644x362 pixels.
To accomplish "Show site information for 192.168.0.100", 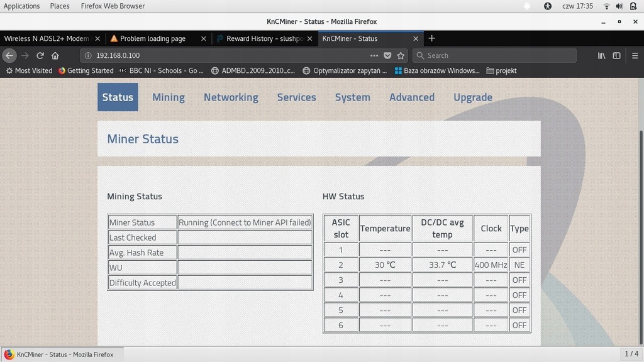I will [88, 55].
